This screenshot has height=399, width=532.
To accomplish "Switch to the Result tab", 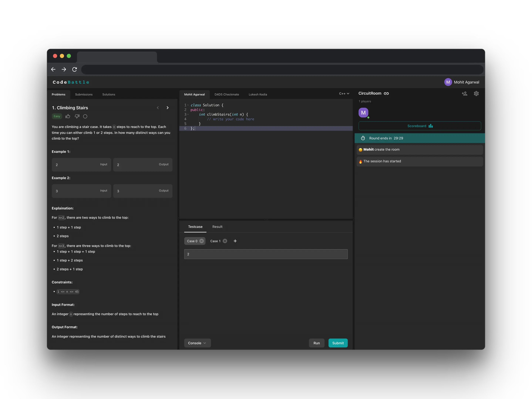I will click(x=217, y=227).
